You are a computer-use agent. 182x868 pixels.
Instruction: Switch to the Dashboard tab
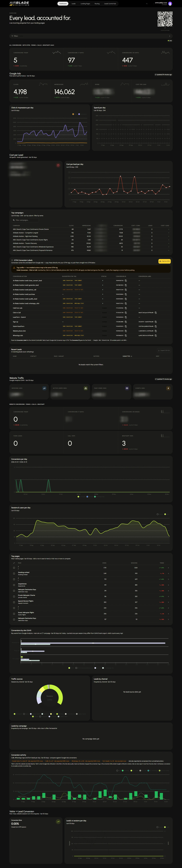click(63, 3)
